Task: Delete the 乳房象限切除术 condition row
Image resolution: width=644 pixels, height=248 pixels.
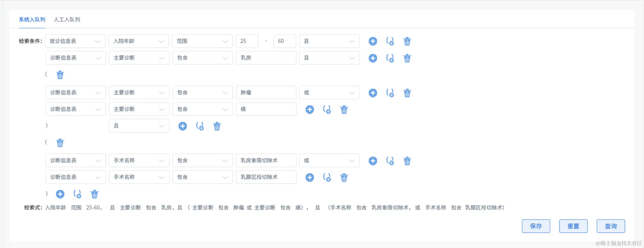Action: 407,161
